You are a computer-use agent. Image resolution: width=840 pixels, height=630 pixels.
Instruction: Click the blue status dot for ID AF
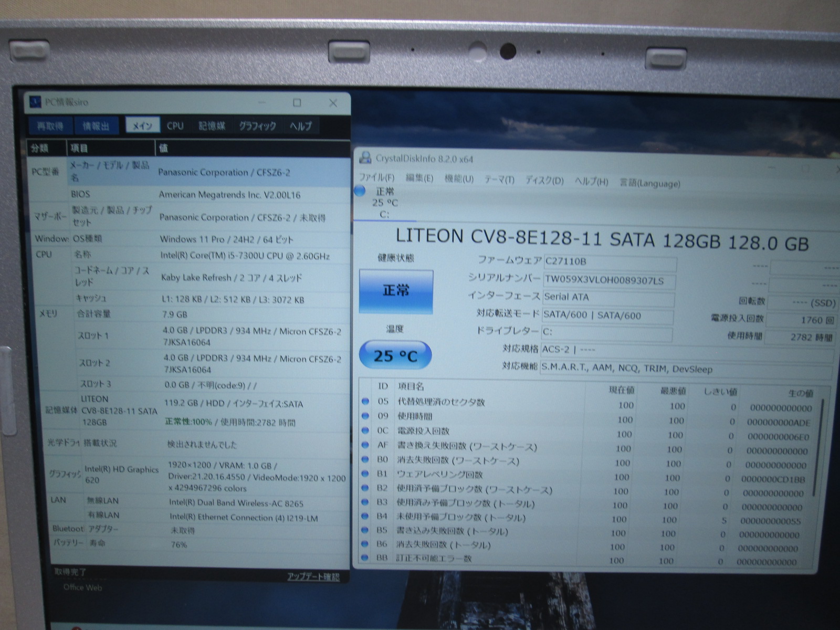[x=365, y=445]
